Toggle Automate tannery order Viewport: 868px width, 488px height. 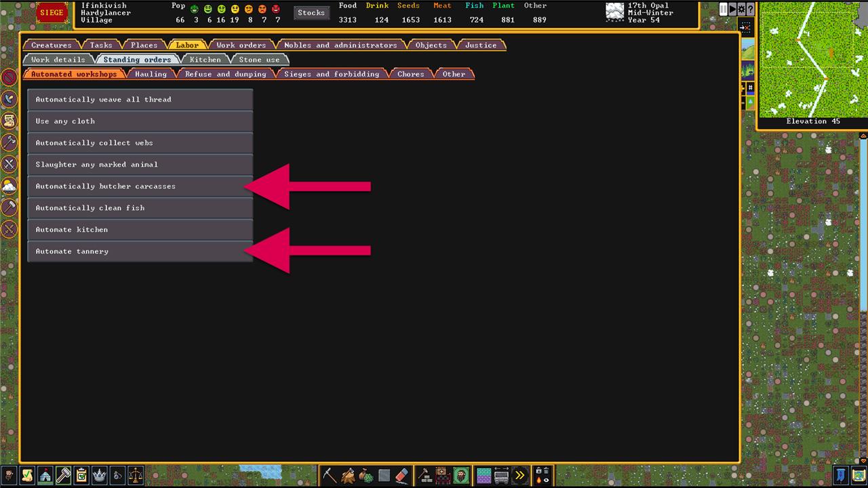(x=140, y=251)
